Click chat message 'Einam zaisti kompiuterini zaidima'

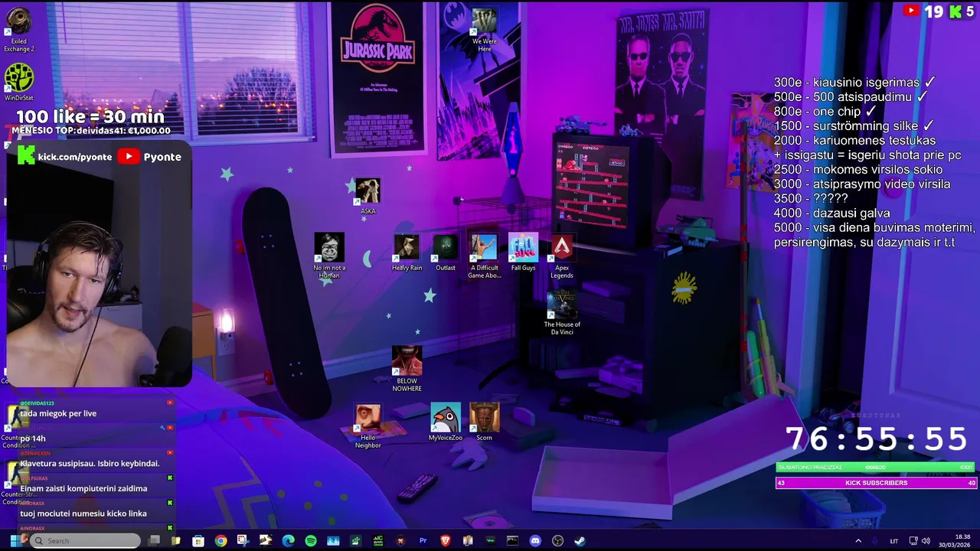pyautogui.click(x=83, y=488)
